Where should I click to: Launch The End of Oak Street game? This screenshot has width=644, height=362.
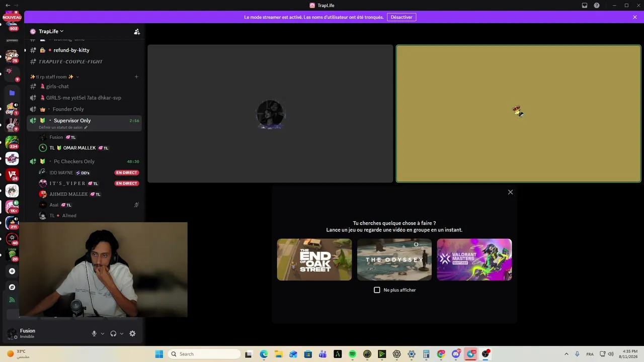click(x=314, y=259)
